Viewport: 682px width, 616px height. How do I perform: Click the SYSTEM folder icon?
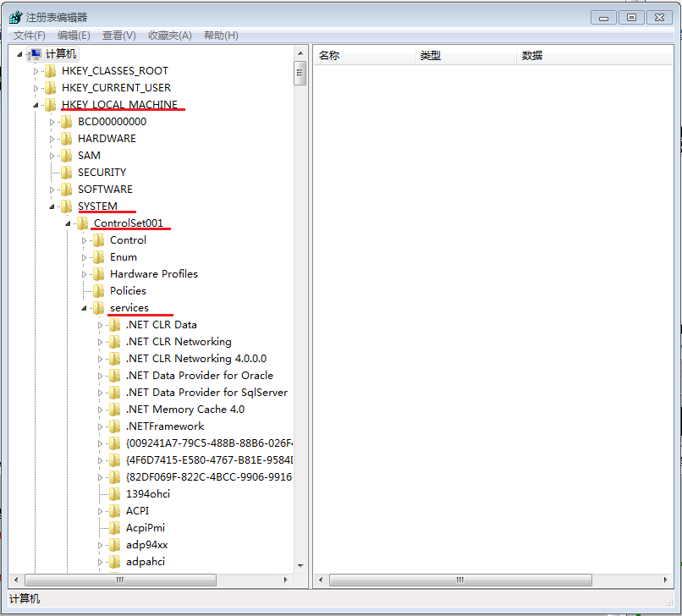(67, 206)
